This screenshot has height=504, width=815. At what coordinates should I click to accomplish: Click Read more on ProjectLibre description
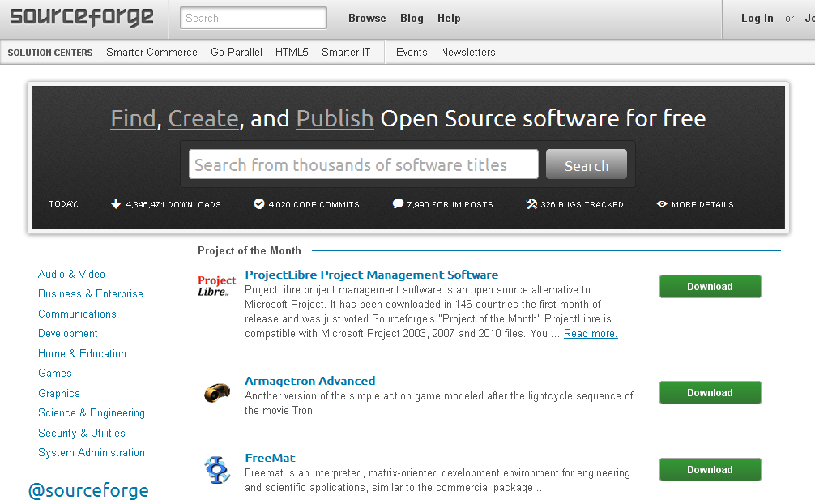591,333
